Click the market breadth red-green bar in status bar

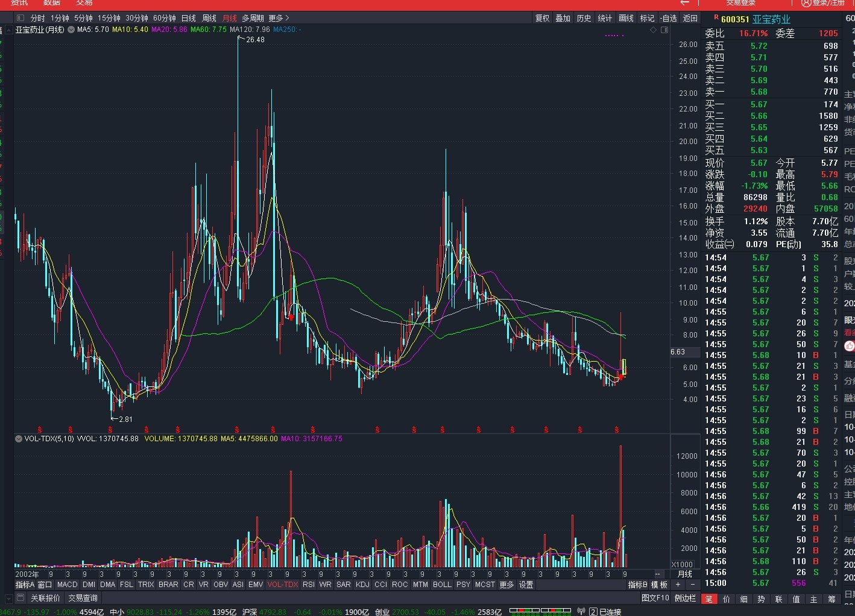pyautogui.click(x=540, y=611)
